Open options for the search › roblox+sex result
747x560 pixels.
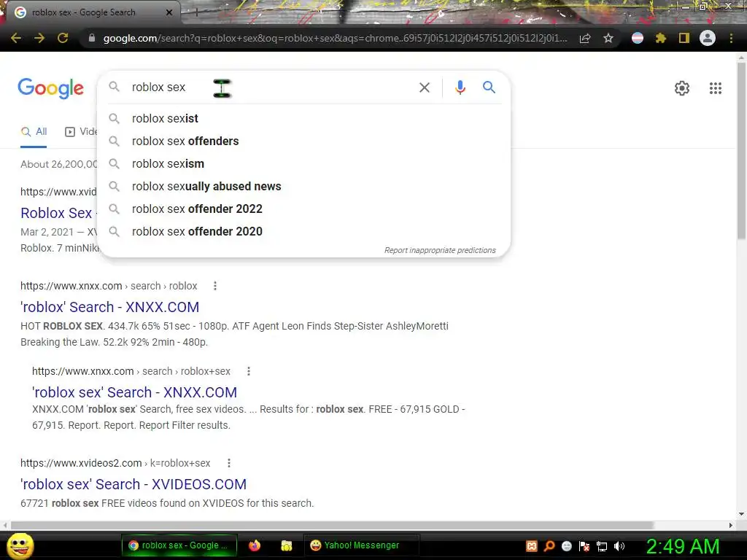(x=248, y=371)
